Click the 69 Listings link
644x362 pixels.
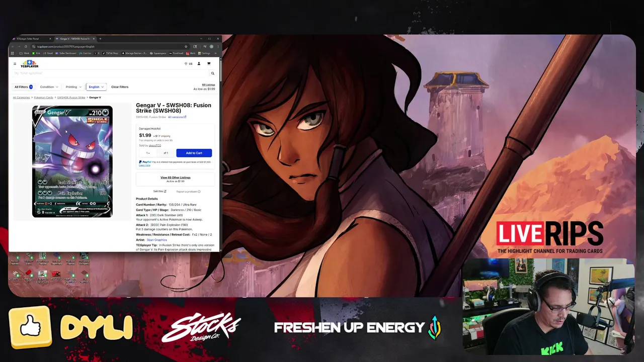208,84
